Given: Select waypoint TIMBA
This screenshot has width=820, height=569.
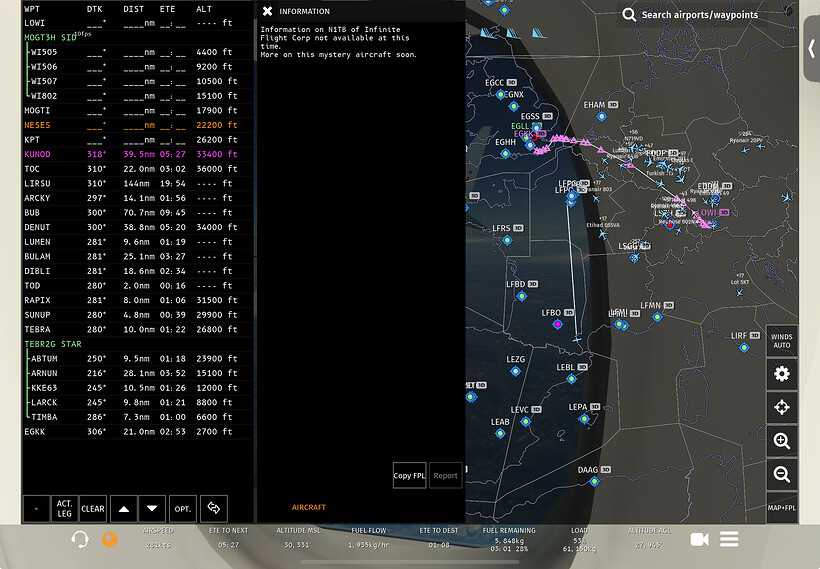Looking at the screenshot, I should point(139,418).
